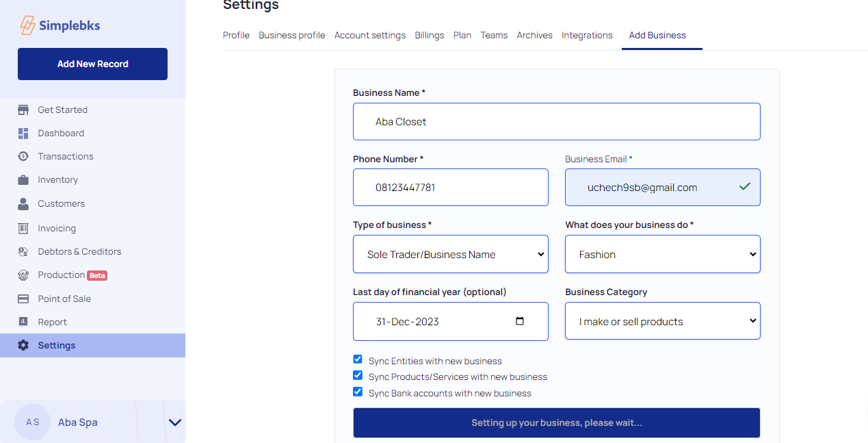Viewport: 868px width, 443px height.
Task: Expand the What does your business do dropdown
Action: click(662, 255)
